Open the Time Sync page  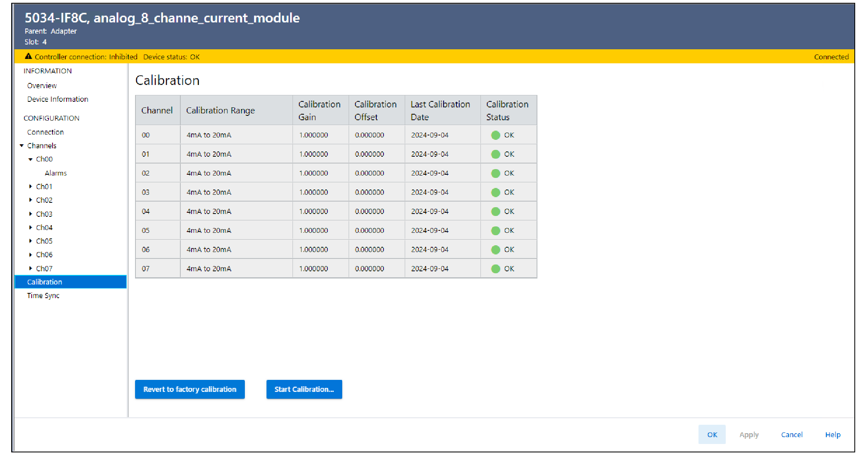tap(43, 295)
